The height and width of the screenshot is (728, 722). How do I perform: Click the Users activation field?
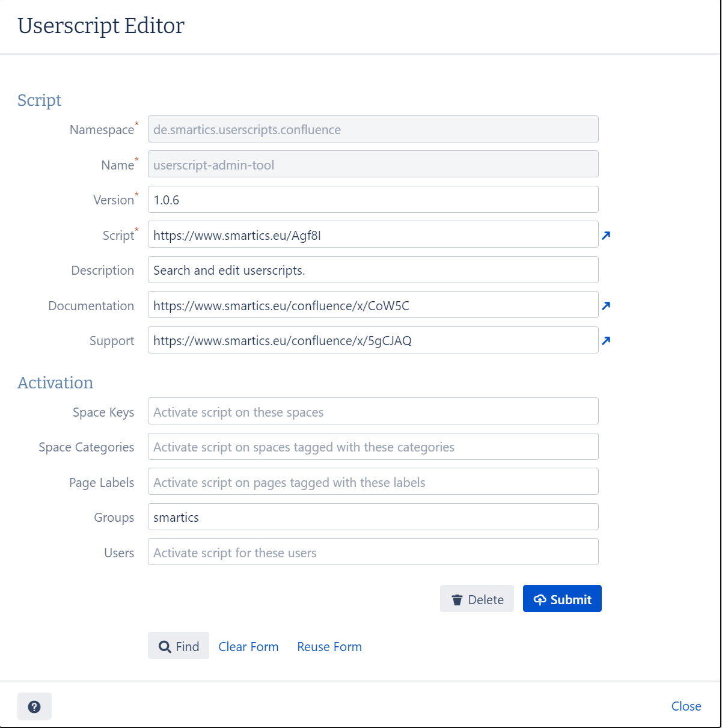pyautogui.click(x=373, y=552)
